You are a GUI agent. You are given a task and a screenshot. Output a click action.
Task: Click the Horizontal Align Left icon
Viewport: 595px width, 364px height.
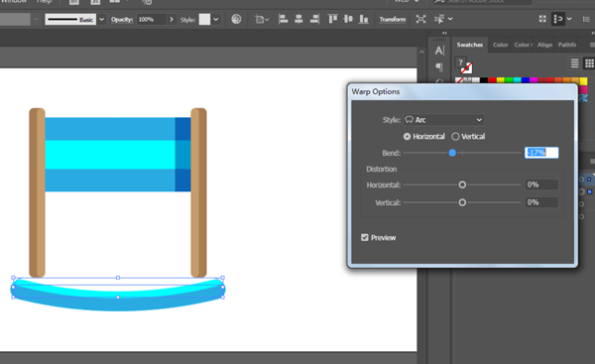pos(283,19)
